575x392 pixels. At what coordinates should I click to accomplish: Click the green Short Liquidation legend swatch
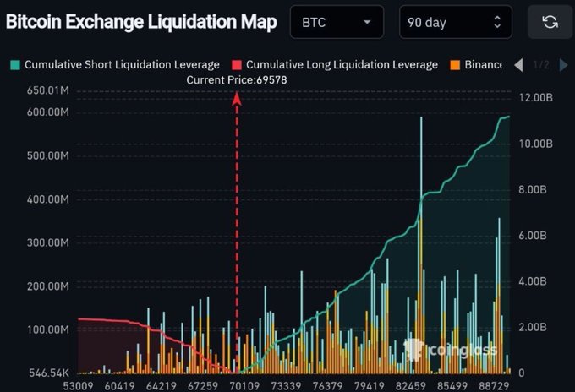(14, 65)
